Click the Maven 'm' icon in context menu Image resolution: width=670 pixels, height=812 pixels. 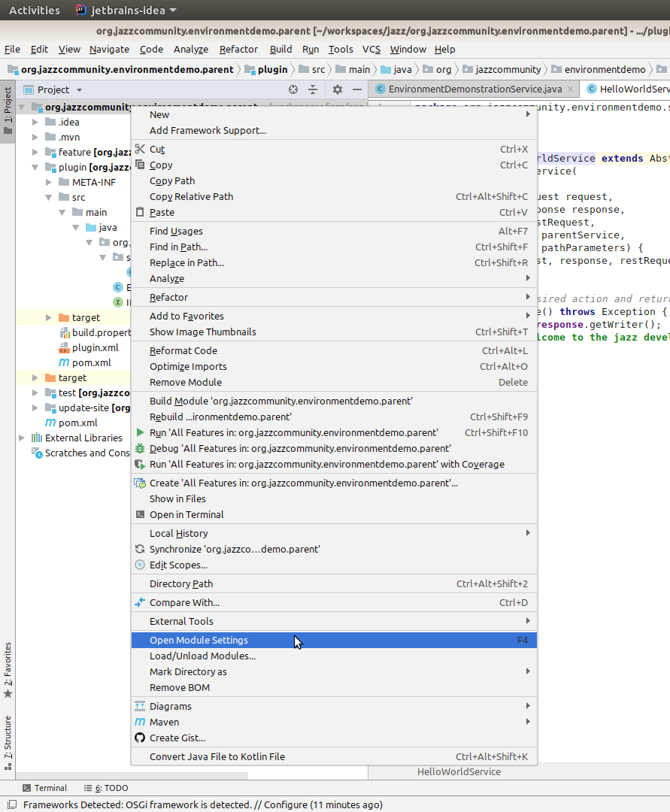pyautogui.click(x=140, y=721)
